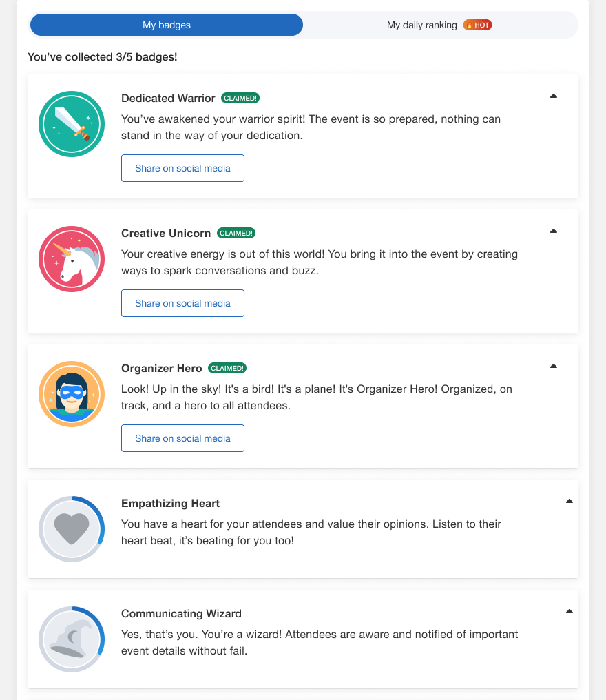Click the Creative Unicorn badge icon

[72, 260]
